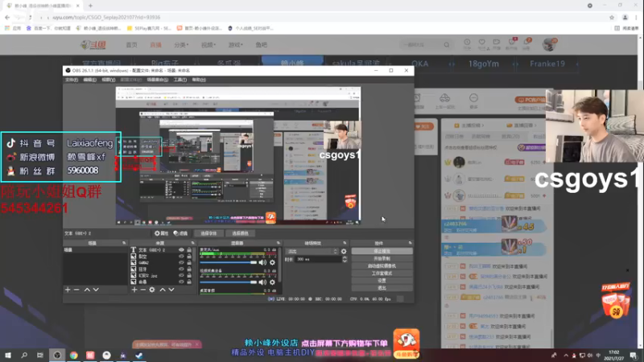Image resolution: width=644 pixels, height=362 pixels.
Task: Toggle lock on third source in list
Action: tap(189, 263)
